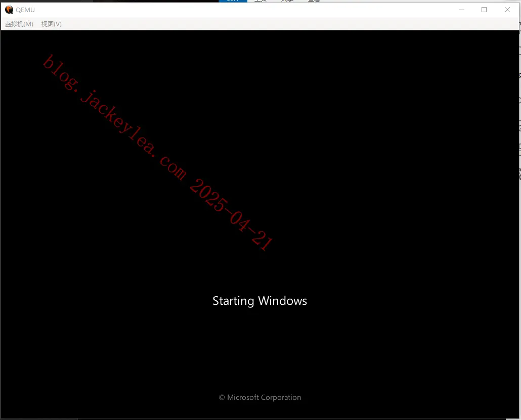This screenshot has width=521, height=420.
Task: Click the © Microsoft Corporation text
Action: (260, 397)
